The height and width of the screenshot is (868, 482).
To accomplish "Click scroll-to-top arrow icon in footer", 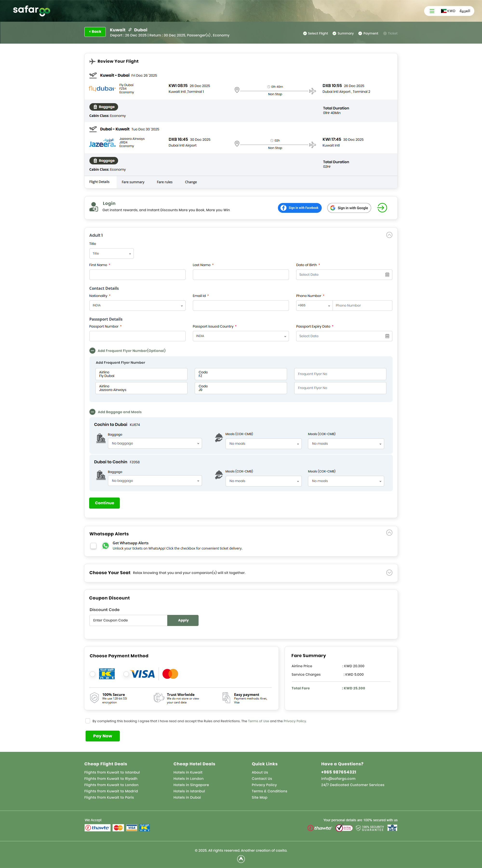I will 241,859.
